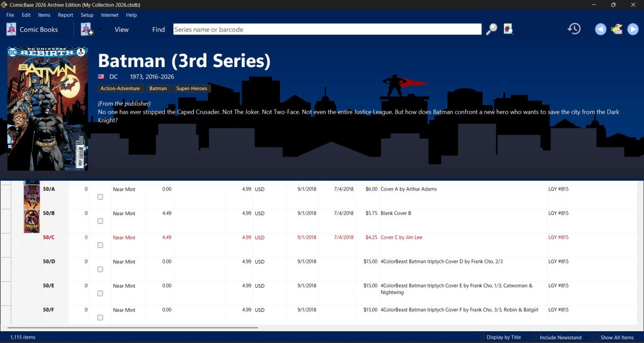Go forward with the right arrow button

(x=633, y=30)
